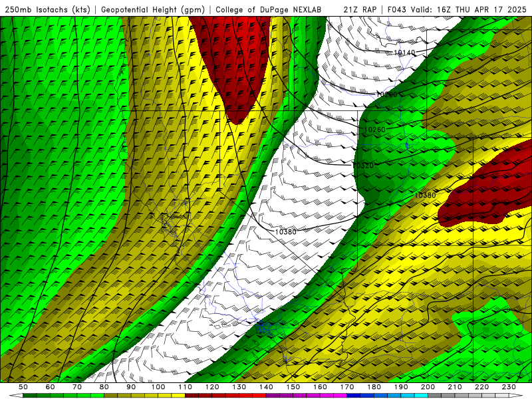Click the 230 value on the color scale
The height and width of the screenshot is (399, 532).
(509, 387)
